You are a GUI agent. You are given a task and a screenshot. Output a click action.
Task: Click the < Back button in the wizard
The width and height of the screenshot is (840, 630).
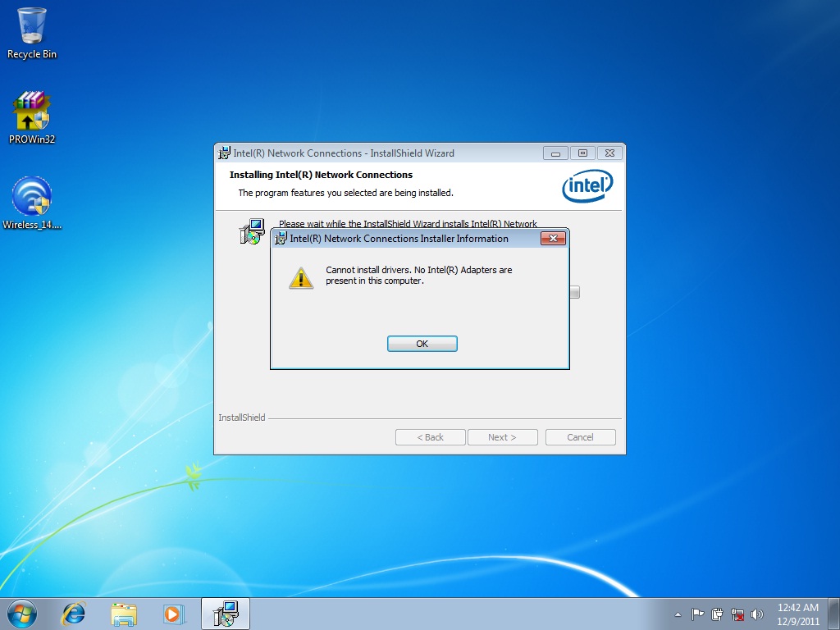(430, 437)
